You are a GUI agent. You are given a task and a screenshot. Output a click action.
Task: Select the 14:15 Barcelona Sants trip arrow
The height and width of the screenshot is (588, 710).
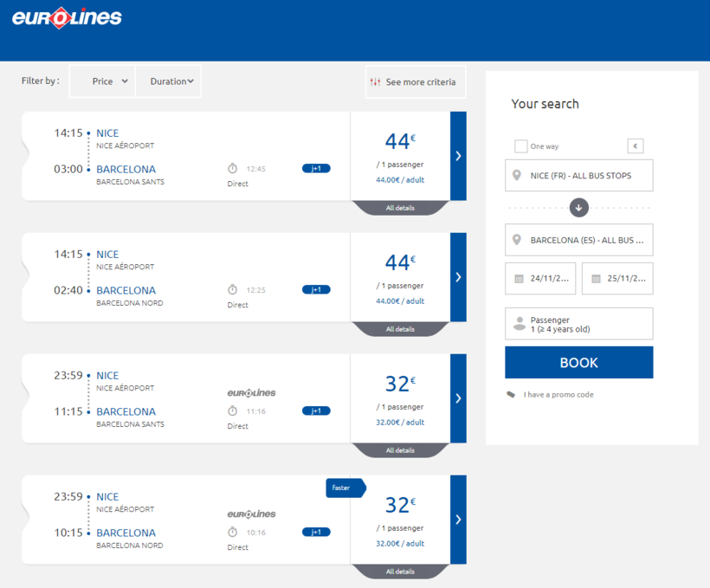click(458, 156)
